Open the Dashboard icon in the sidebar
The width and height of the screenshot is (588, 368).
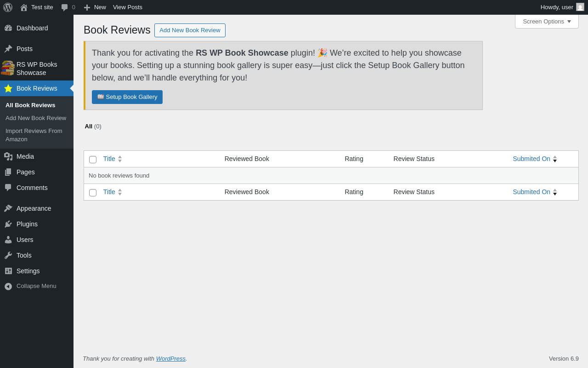[x=8, y=28]
